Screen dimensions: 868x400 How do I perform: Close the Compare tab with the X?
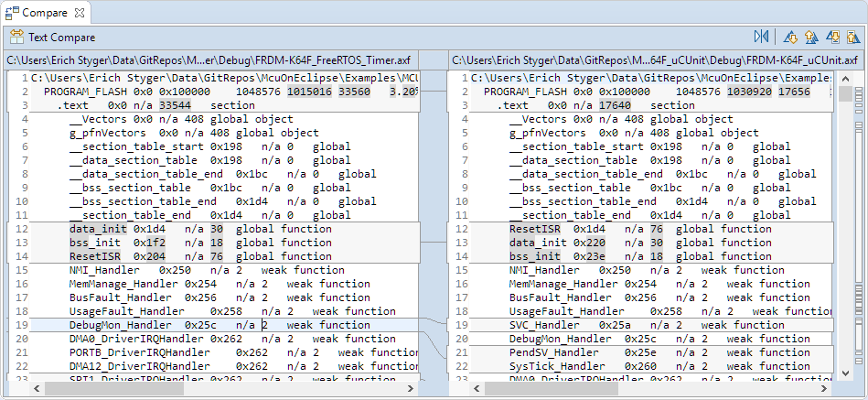78,12
